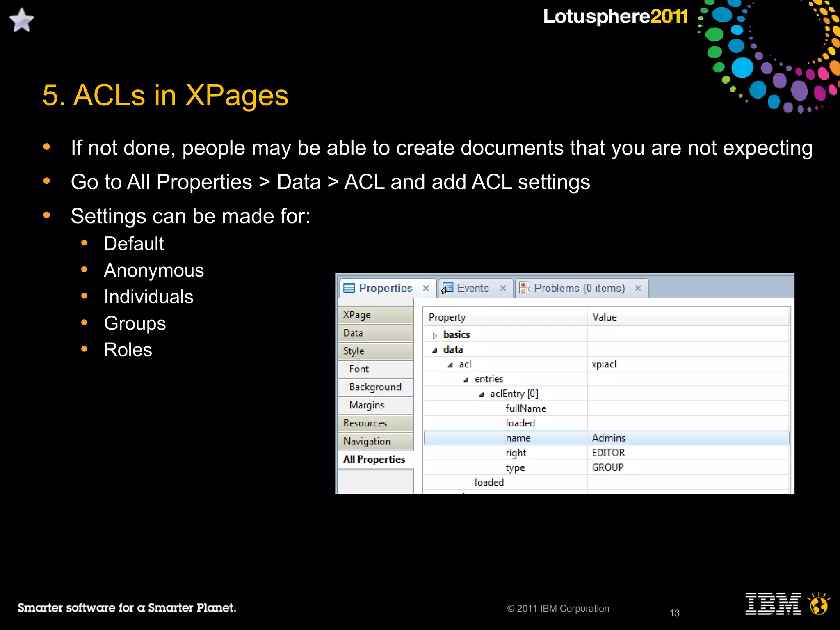Click the 'Groups' bullet text
Screen dimensions: 840x630
(135, 323)
